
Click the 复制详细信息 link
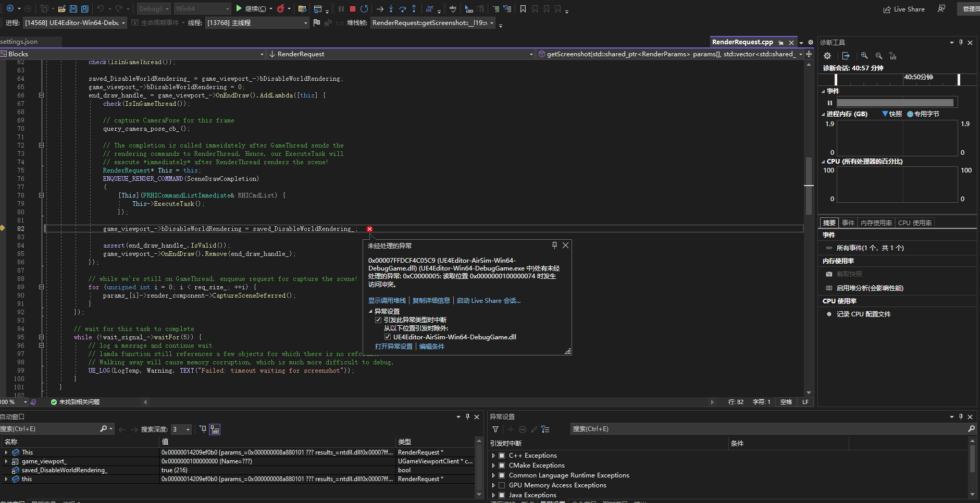click(x=431, y=301)
